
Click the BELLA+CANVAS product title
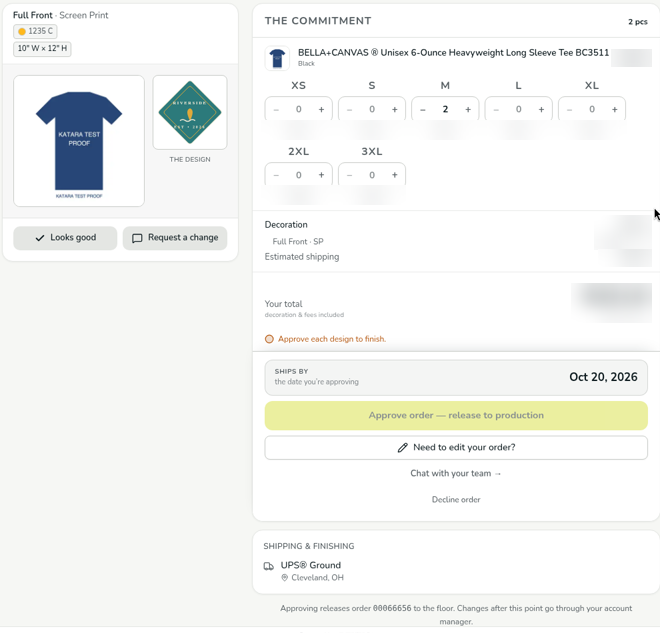tap(453, 53)
